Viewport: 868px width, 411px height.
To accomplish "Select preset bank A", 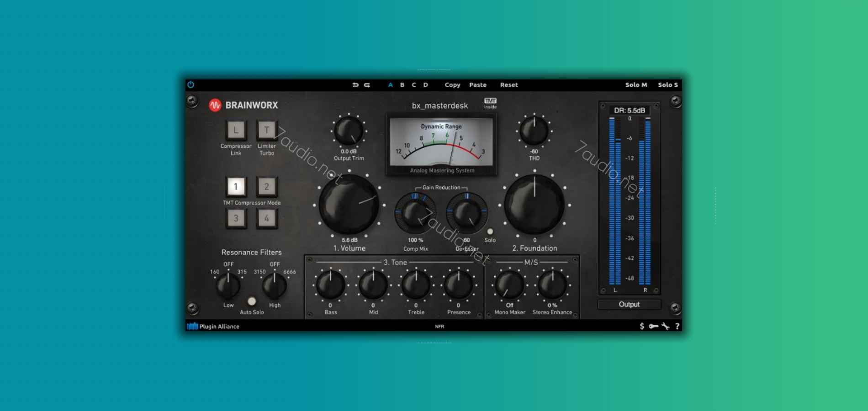I will (390, 85).
